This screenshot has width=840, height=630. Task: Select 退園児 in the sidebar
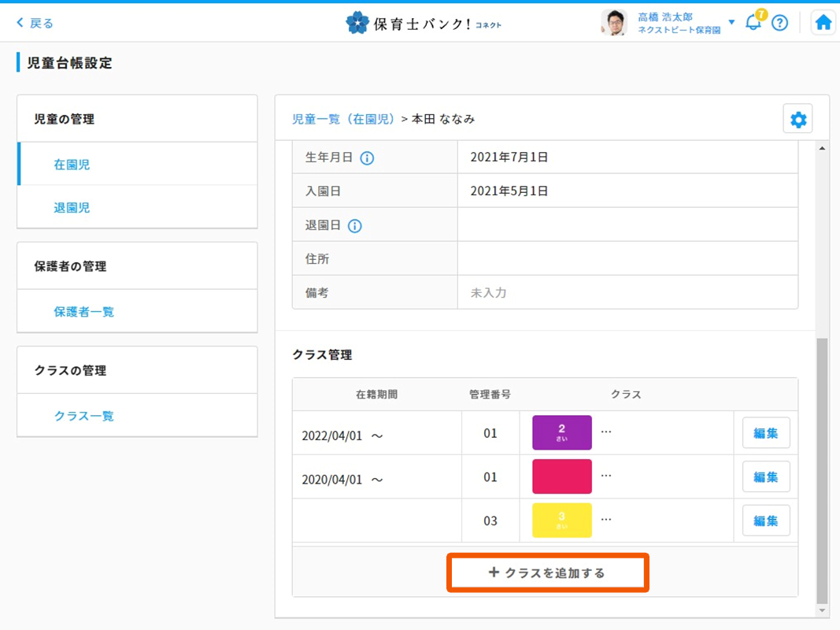point(72,208)
